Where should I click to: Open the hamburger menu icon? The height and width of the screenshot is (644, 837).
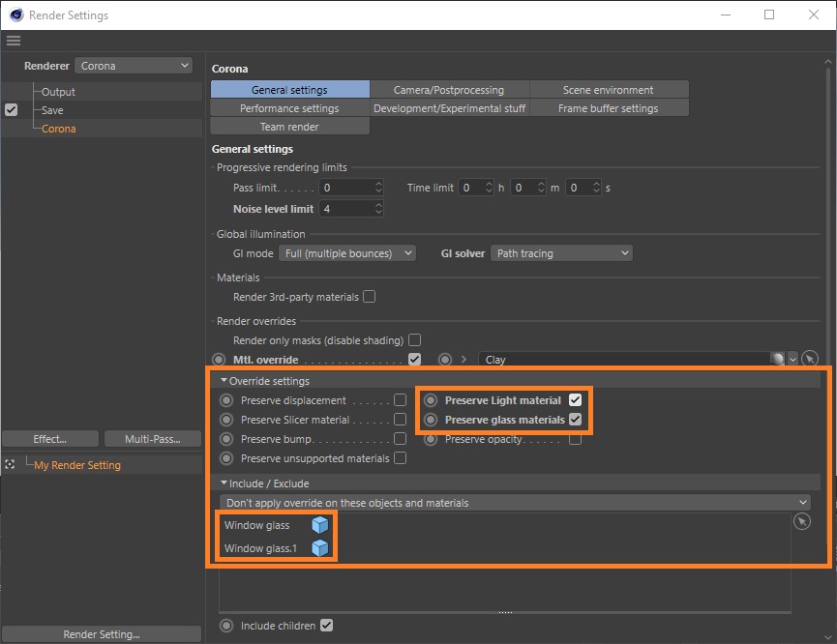tap(13, 41)
